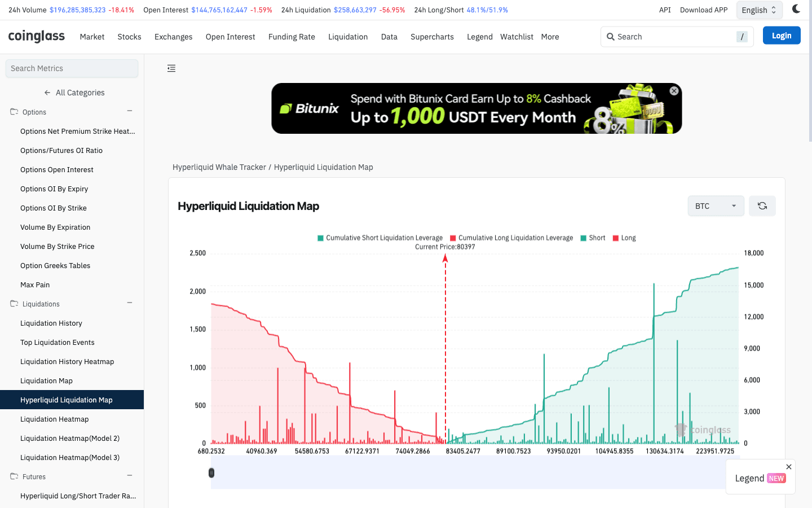
Task: Collapse the Liquidations category
Action: point(130,303)
